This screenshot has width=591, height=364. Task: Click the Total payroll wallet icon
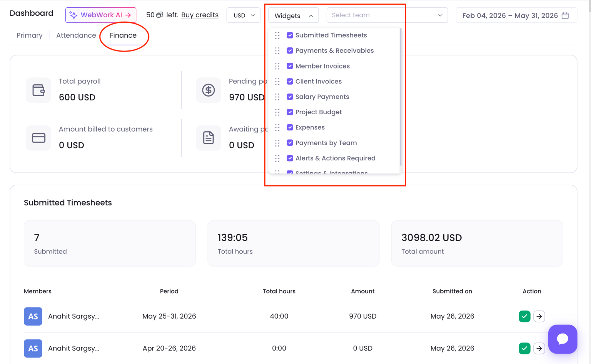pos(38,90)
